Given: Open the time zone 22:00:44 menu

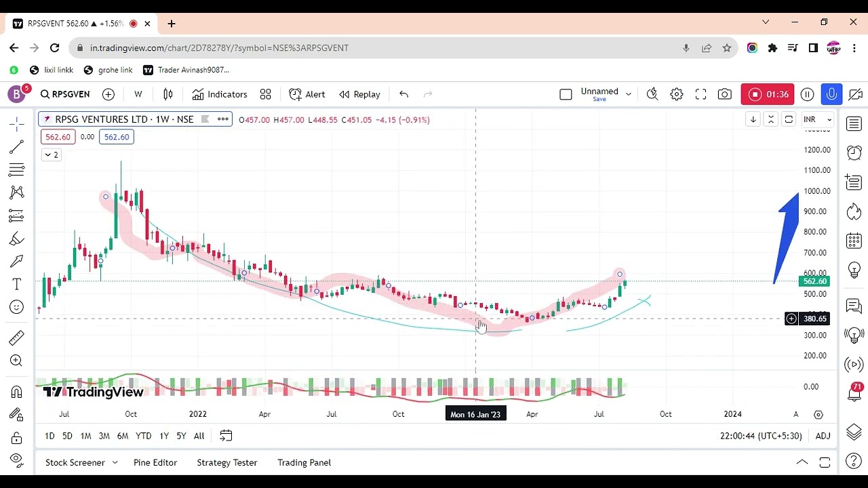Looking at the screenshot, I should tap(761, 436).
